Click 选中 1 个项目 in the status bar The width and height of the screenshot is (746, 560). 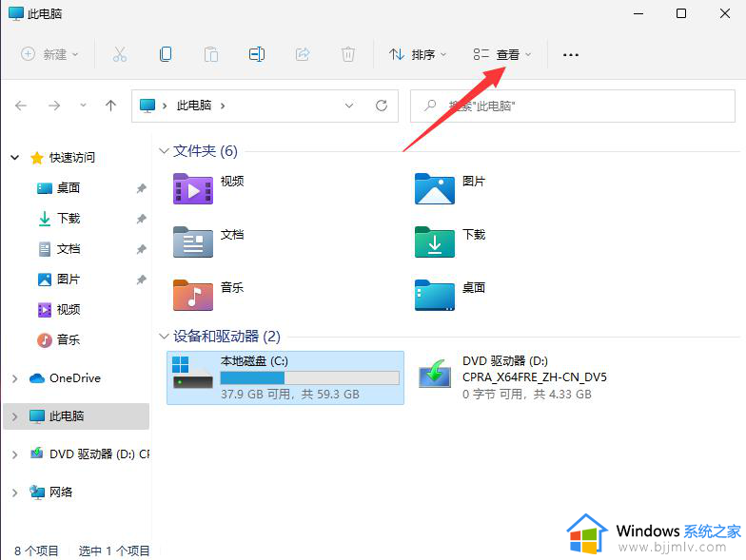(114, 550)
